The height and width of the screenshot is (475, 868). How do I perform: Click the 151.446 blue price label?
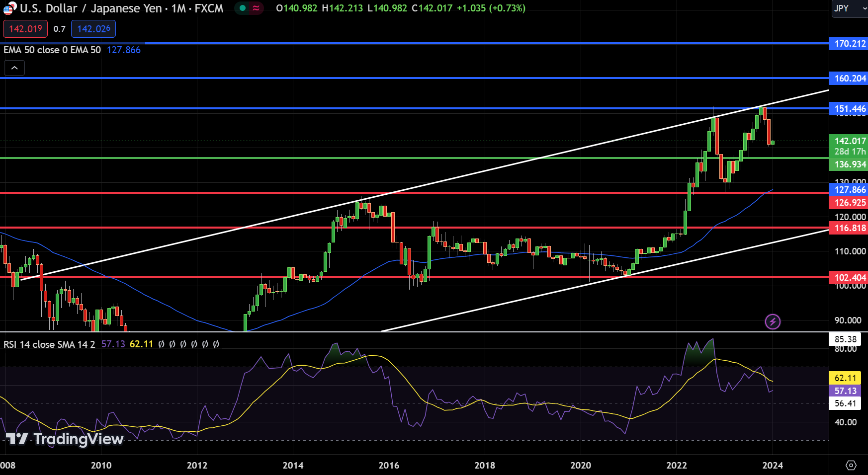[849, 109]
